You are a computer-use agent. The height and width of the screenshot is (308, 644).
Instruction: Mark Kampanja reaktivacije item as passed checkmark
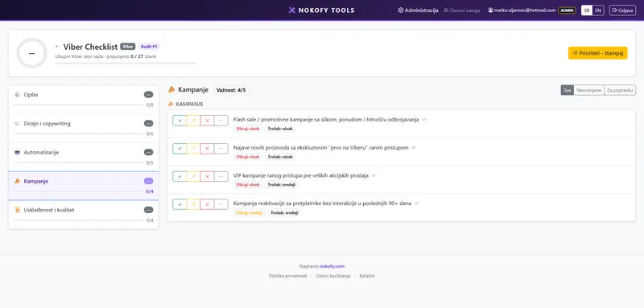pyautogui.click(x=180, y=204)
